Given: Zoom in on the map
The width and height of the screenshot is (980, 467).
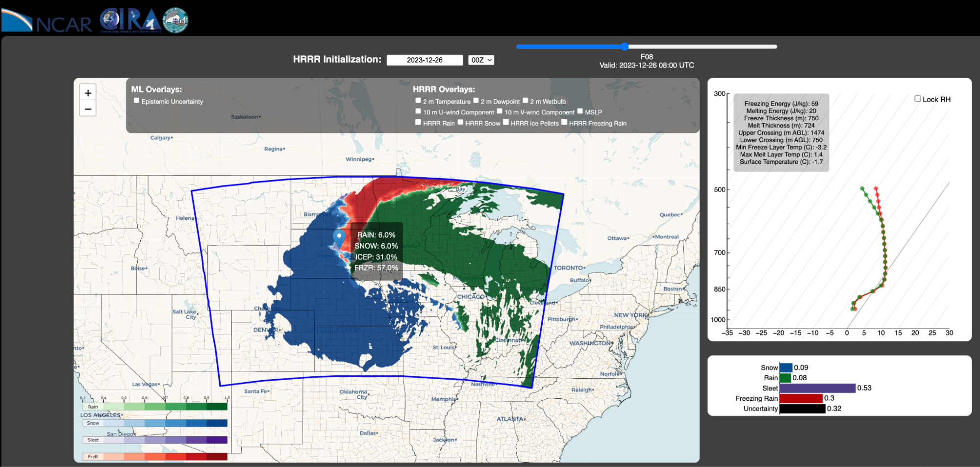Looking at the screenshot, I should point(88,93).
